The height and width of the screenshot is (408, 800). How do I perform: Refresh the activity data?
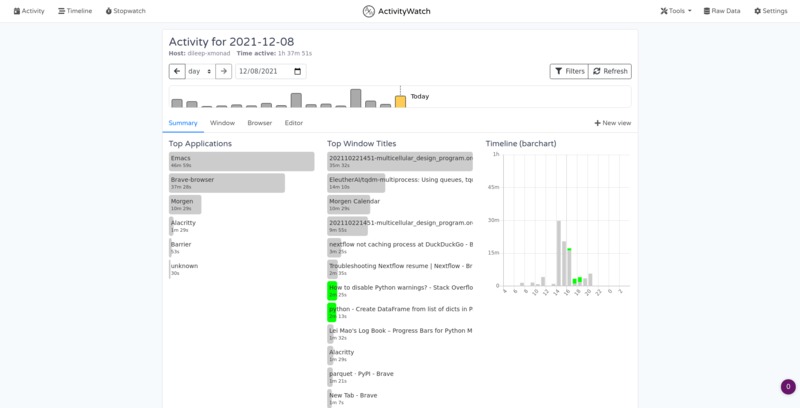[610, 71]
